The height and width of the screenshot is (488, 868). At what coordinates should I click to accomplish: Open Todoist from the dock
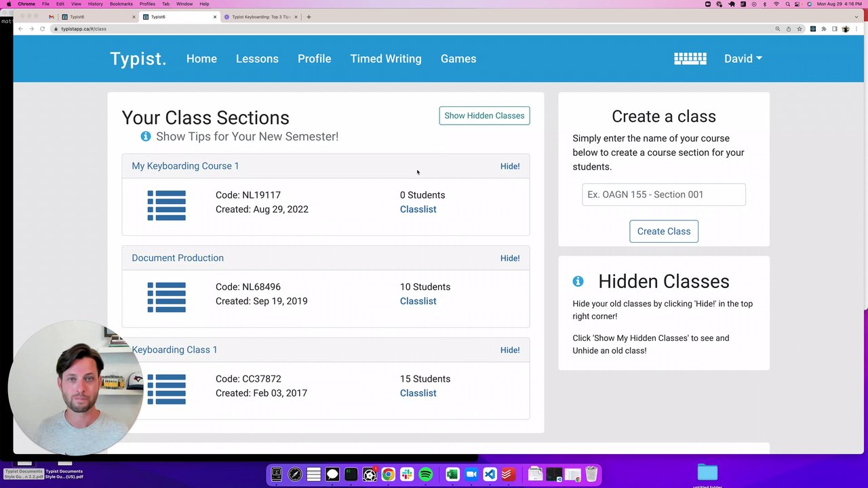(509, 474)
